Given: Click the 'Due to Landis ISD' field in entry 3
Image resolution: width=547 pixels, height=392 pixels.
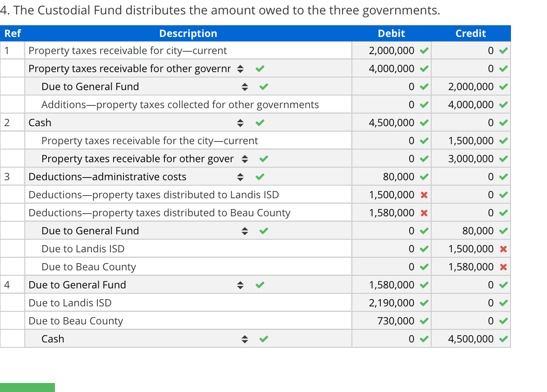Looking at the screenshot, I should tap(188, 249).
